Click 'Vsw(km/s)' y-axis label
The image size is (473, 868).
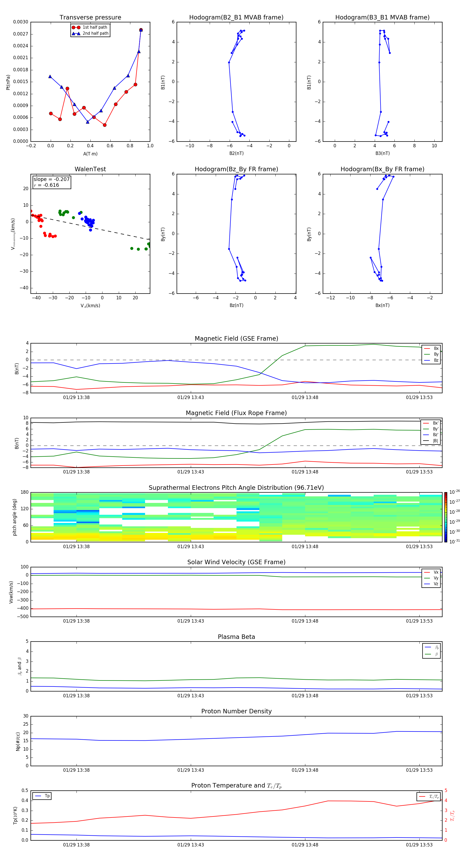11,592
